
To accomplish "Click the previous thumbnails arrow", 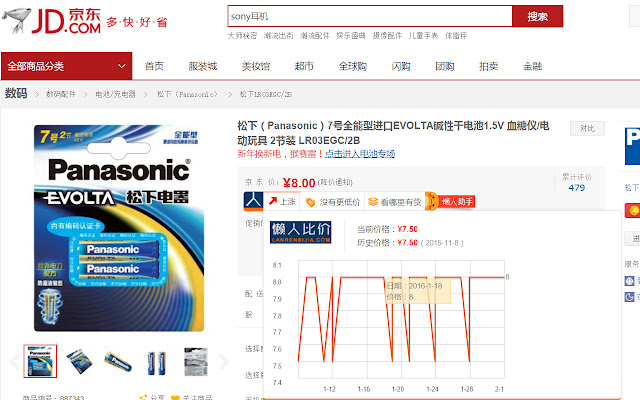I will tap(15, 362).
